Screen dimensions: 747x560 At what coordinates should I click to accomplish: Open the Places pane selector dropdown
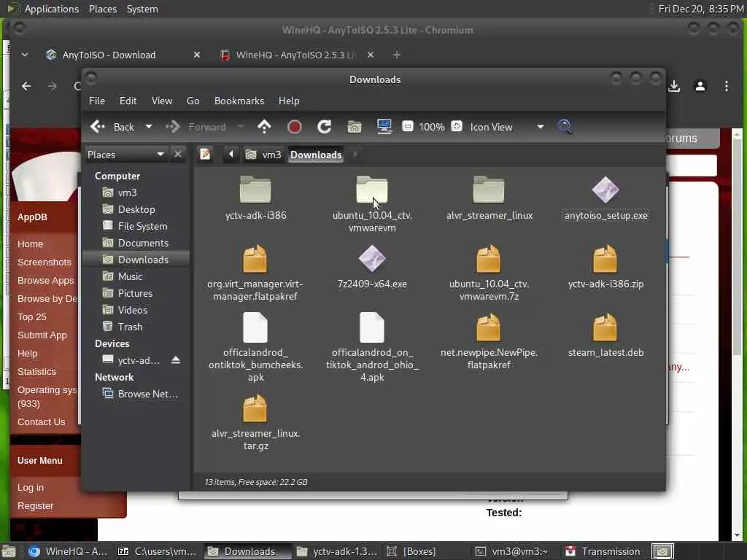[125, 155]
